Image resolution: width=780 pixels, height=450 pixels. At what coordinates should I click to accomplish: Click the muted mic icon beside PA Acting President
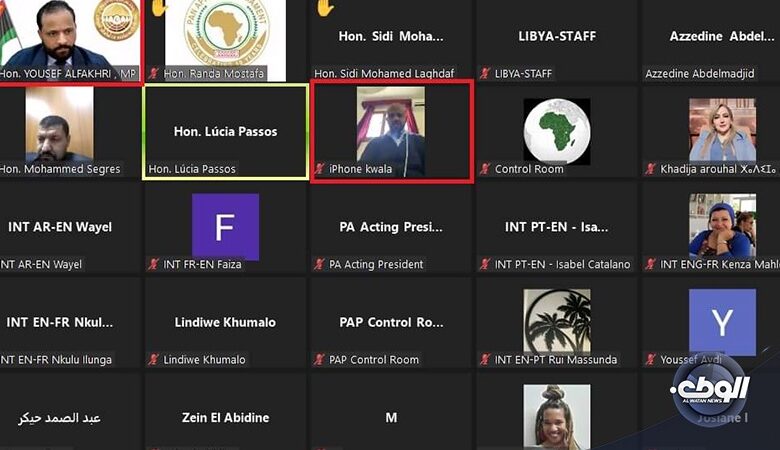coord(319,264)
